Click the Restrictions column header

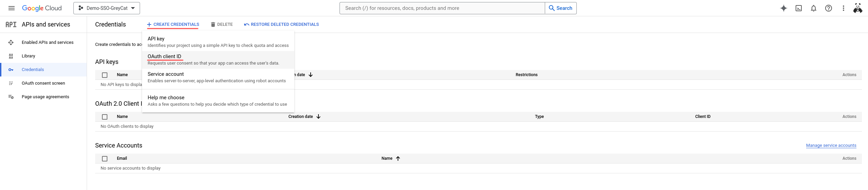coord(526,75)
